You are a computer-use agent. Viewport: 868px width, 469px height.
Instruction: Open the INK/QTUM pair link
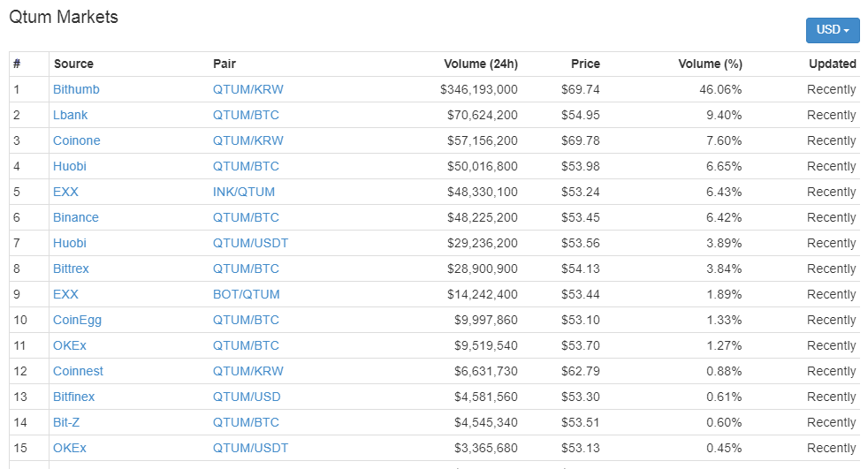click(244, 192)
